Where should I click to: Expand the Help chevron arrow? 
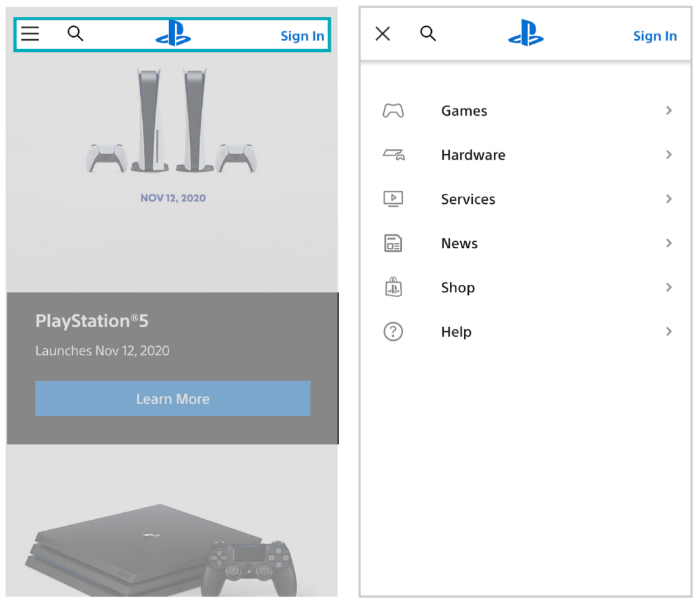(668, 331)
